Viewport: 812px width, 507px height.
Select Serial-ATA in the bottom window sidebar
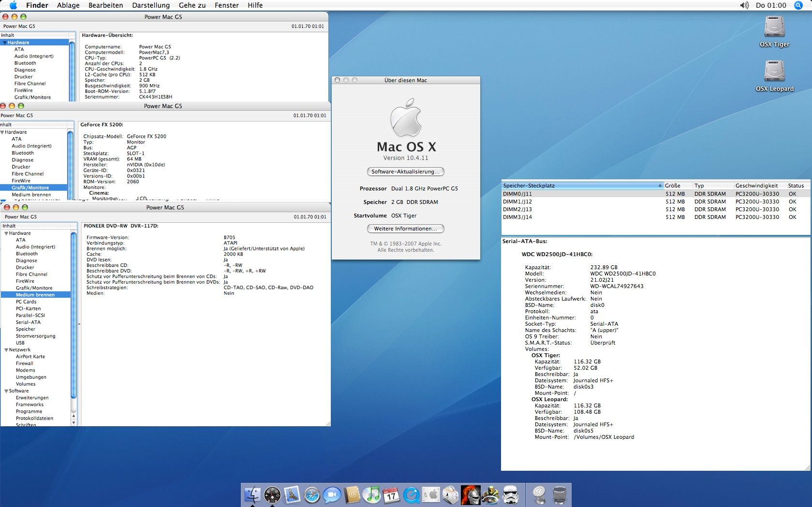click(x=28, y=322)
